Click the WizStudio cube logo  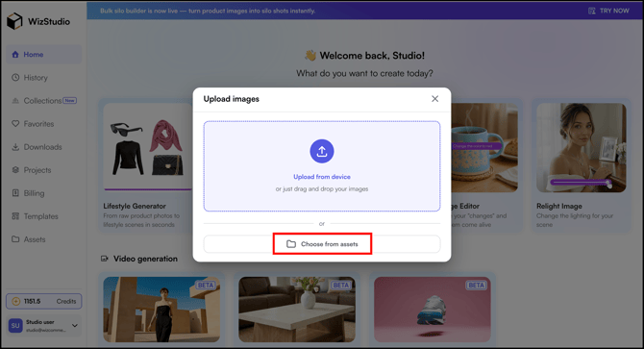click(x=14, y=21)
